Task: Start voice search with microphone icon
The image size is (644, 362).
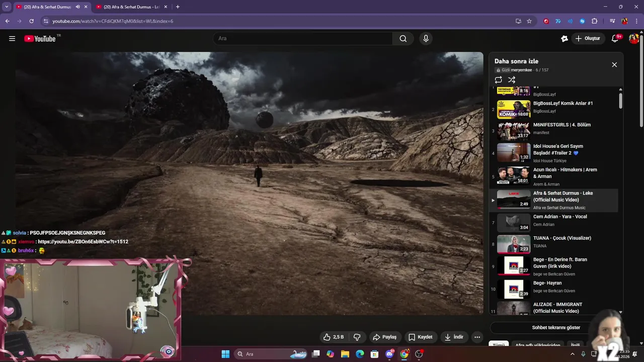Action: click(426, 39)
